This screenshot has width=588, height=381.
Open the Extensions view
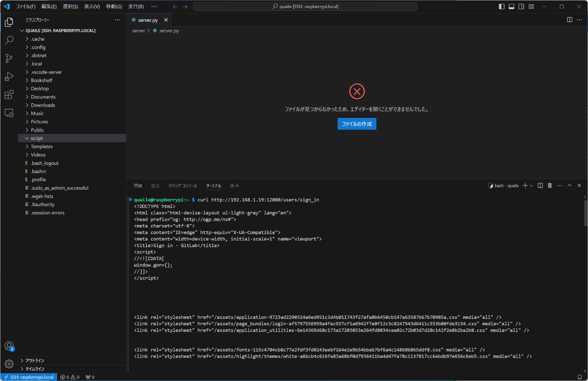point(9,95)
